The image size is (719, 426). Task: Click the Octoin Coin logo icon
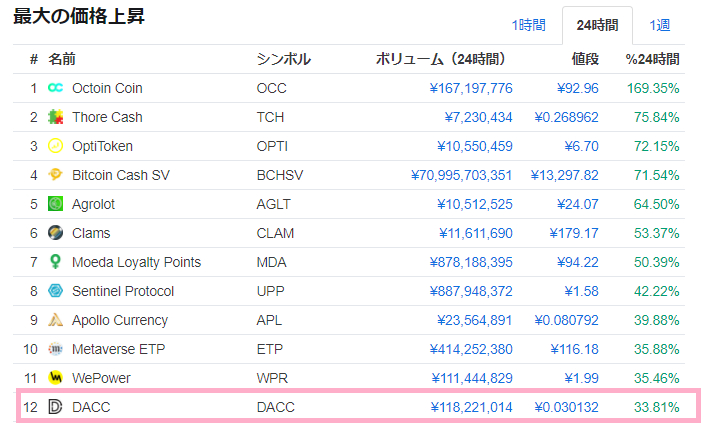click(56, 88)
